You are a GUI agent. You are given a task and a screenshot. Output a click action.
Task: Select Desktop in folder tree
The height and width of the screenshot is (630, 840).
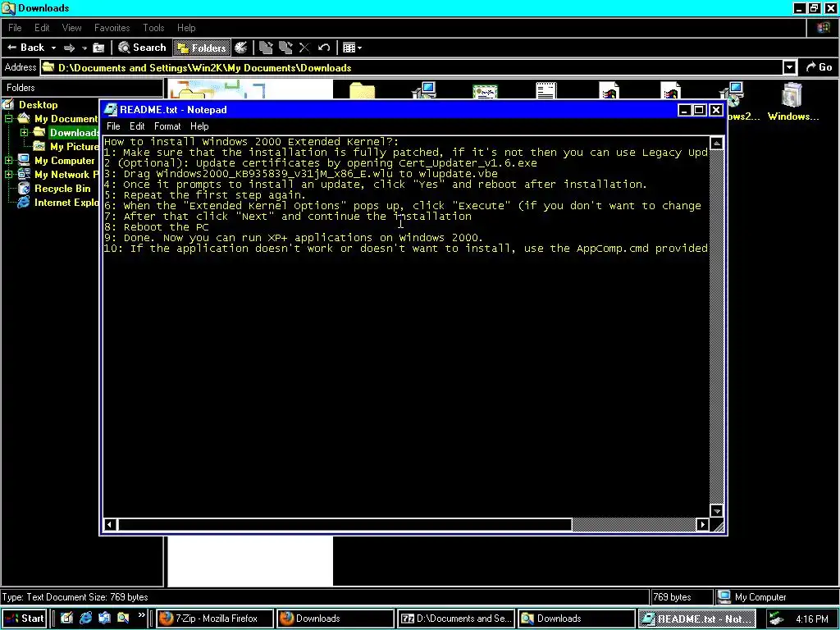(38, 105)
